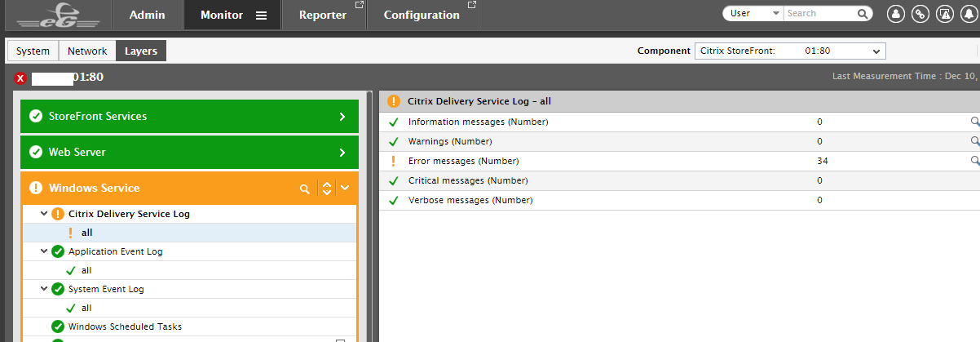Click the notification bell icon
Screen dimensions: 980x342
click(x=968, y=14)
